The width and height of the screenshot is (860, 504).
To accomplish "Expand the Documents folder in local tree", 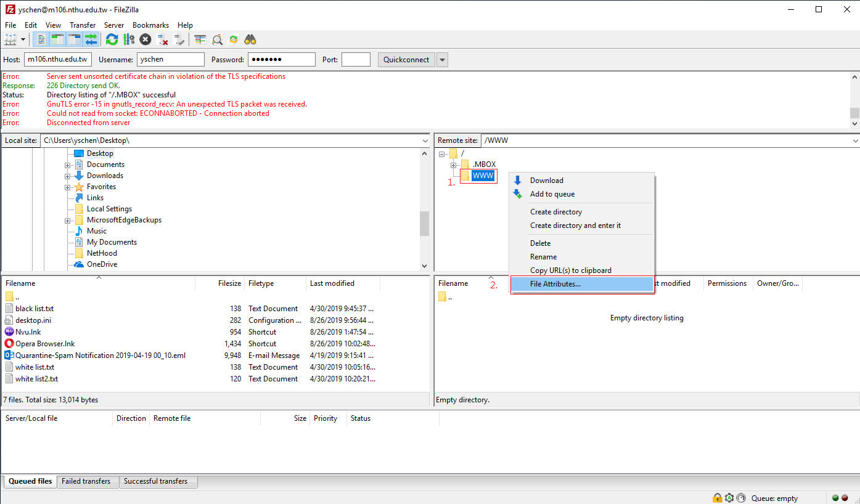I will pos(68,165).
